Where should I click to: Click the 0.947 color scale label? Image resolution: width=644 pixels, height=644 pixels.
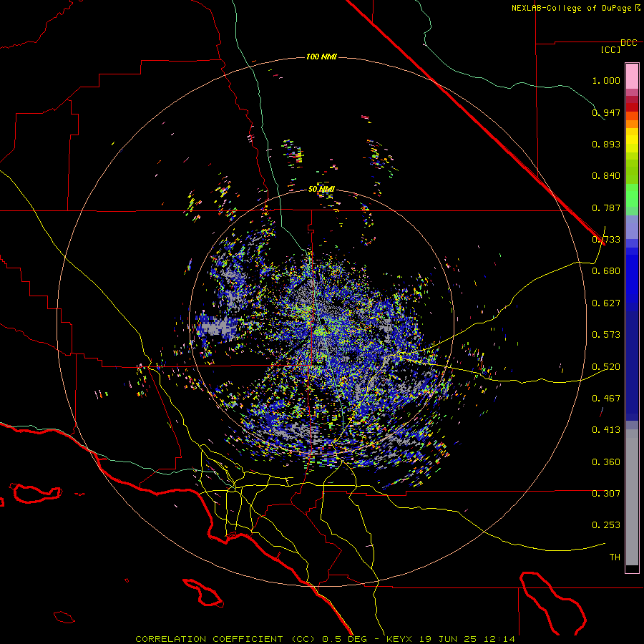pyautogui.click(x=606, y=112)
